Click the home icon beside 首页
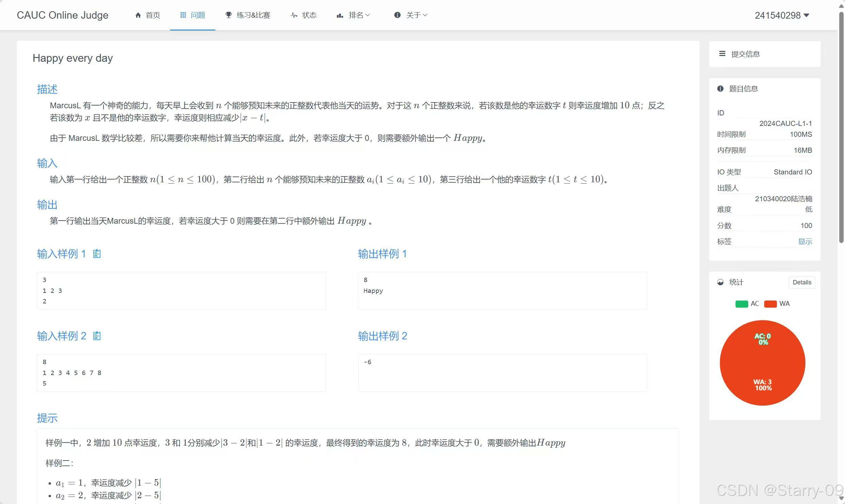Image resolution: width=845 pixels, height=504 pixels. coord(138,15)
